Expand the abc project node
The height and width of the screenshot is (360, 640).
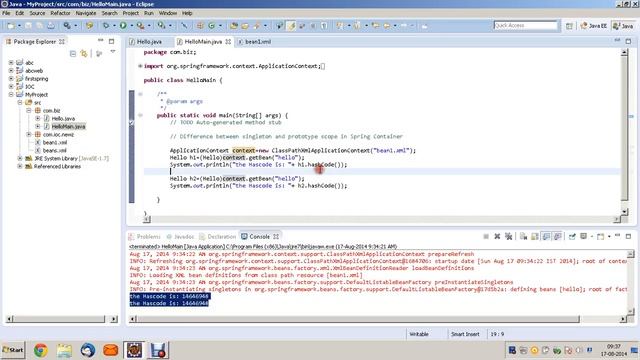coord(11,62)
